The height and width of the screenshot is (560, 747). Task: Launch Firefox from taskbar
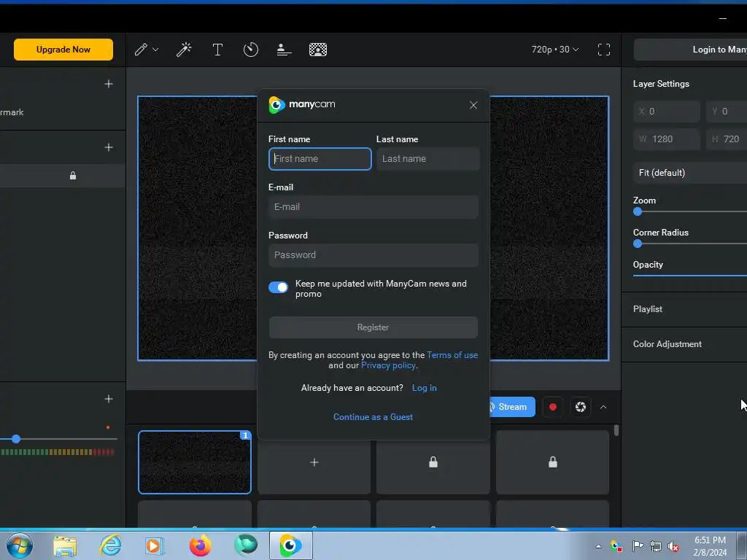click(200, 545)
